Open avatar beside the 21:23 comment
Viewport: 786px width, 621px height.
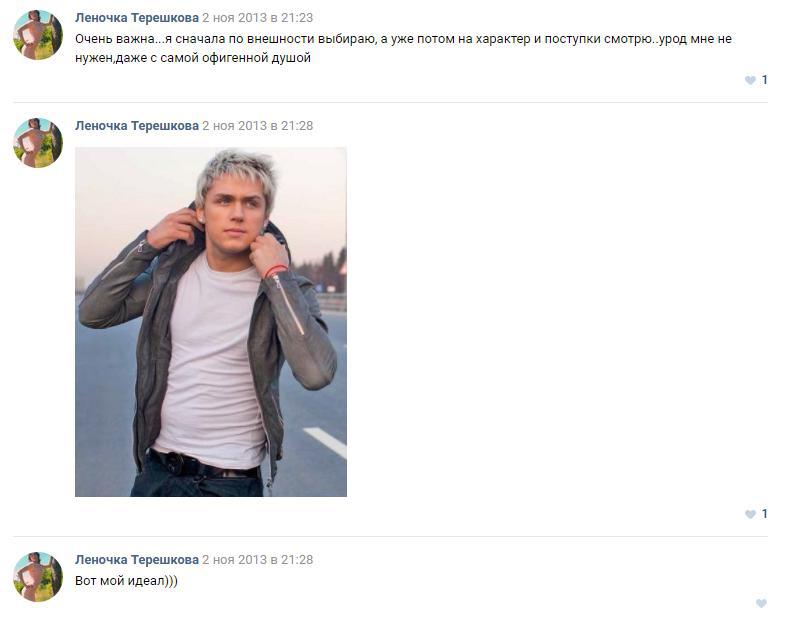38,35
